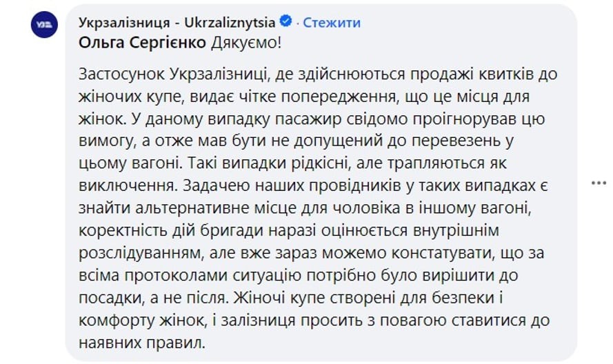Click the phrase "посадки, а не після"
The height and width of the screenshot is (364, 613).
click(152, 298)
